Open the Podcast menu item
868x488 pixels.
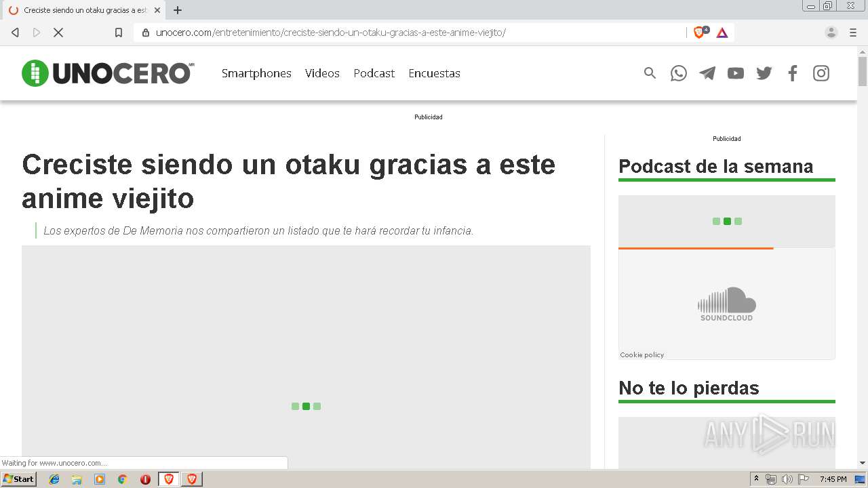point(374,73)
